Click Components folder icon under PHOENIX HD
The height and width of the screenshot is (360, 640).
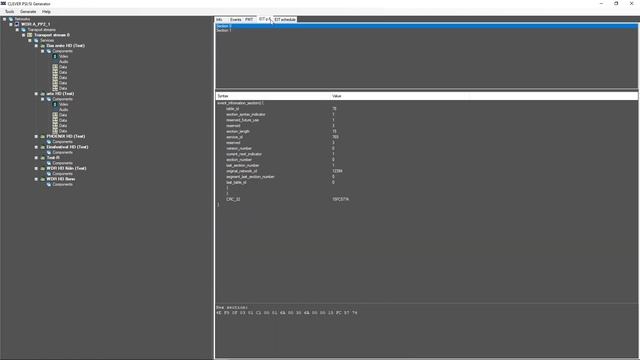(x=49, y=142)
